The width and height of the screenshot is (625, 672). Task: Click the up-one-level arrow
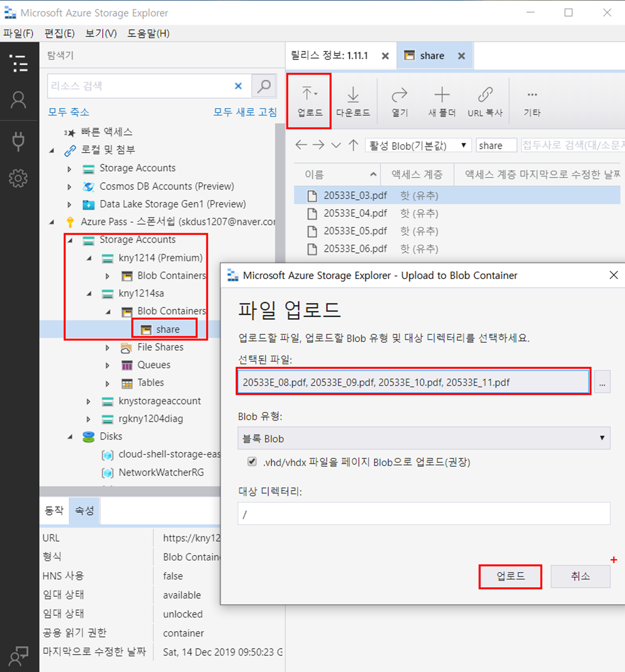coord(353,145)
